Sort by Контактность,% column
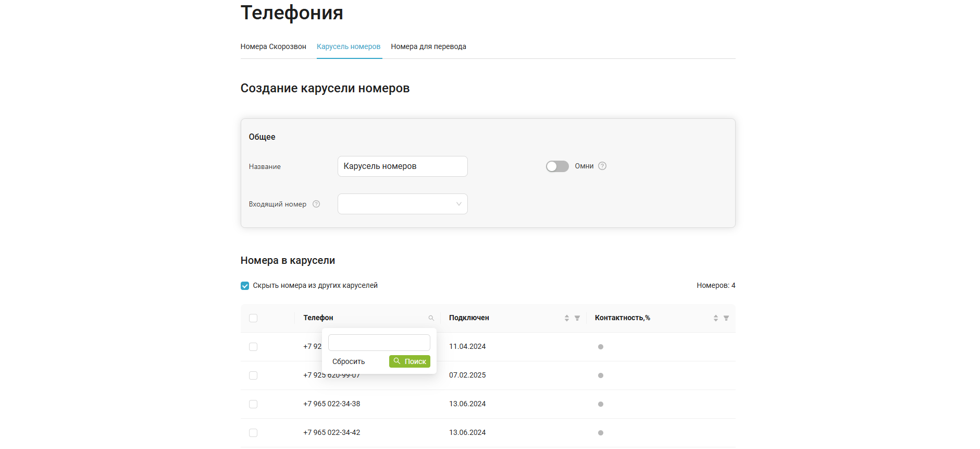 pos(715,318)
